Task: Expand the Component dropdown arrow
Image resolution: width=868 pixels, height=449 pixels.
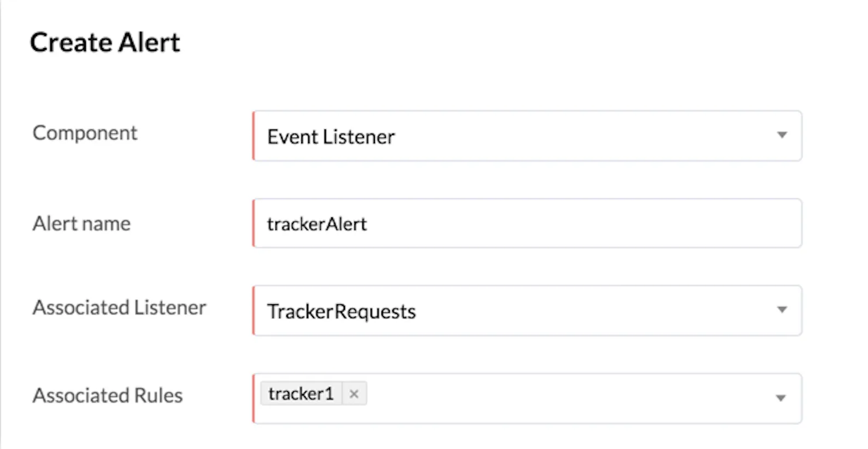Action: [782, 135]
